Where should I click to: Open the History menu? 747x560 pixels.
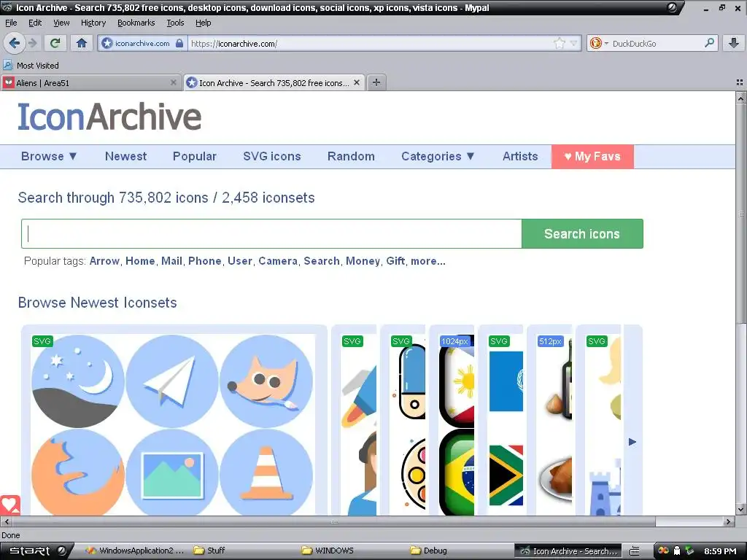coord(93,23)
